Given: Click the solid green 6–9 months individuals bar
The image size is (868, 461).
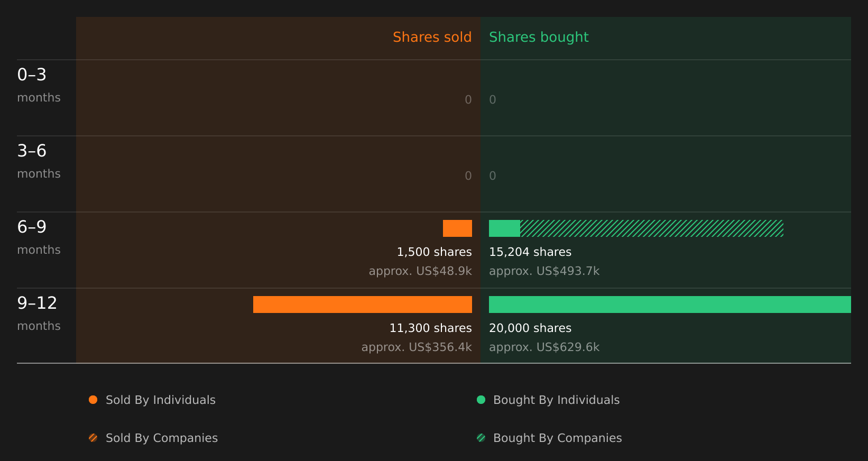Looking at the screenshot, I should pos(504,228).
